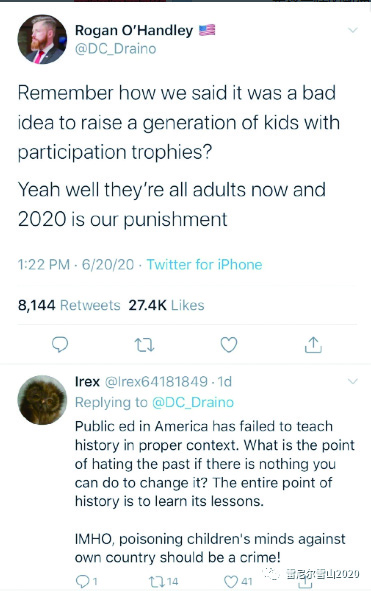
Task: Retweet Irex's reply with 14 retweets
Action: click(x=163, y=581)
